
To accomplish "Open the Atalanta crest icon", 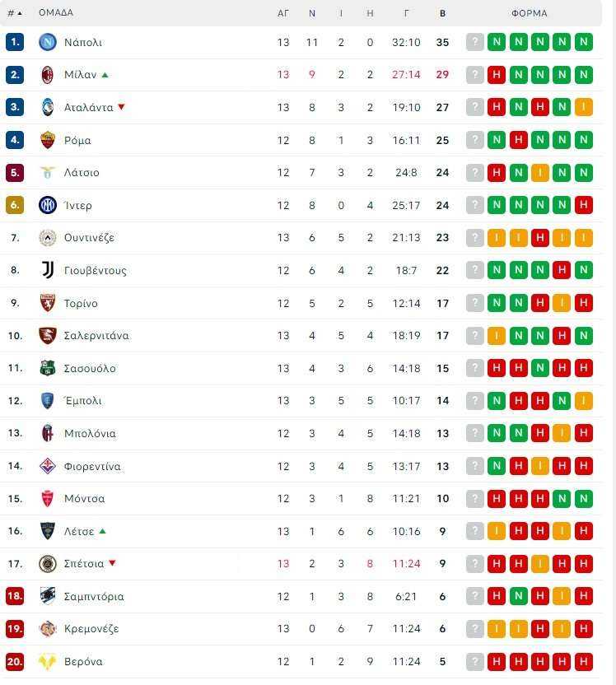I will tap(48, 107).
